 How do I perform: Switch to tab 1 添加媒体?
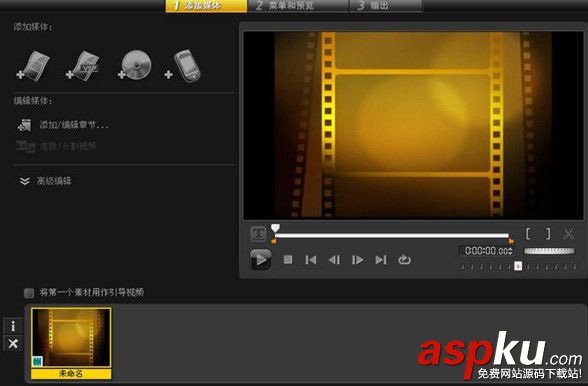[x=206, y=6]
